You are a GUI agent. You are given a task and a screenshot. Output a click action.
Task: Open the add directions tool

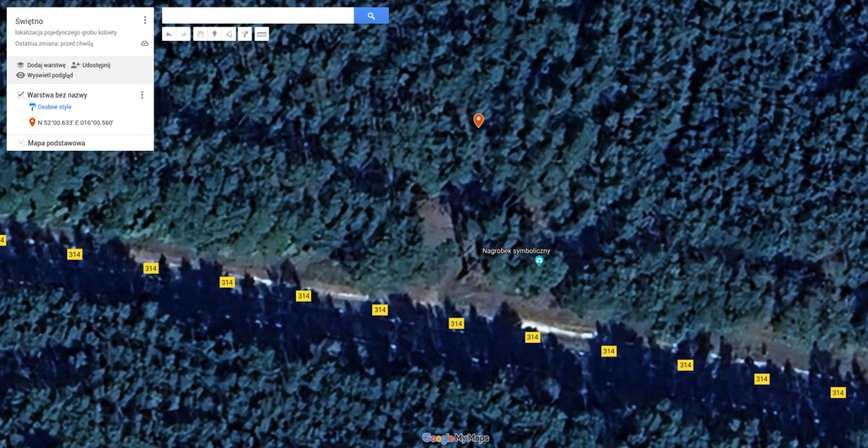point(245,35)
